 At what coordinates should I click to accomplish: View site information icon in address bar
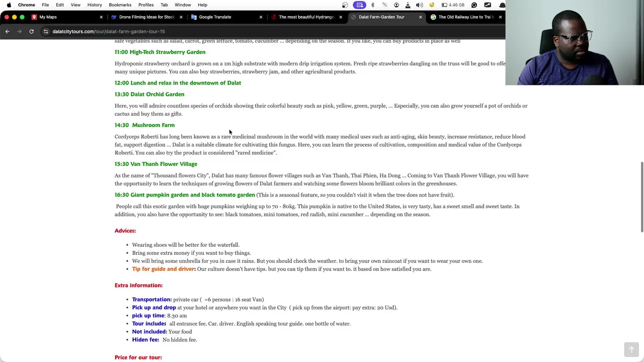pos(46,32)
